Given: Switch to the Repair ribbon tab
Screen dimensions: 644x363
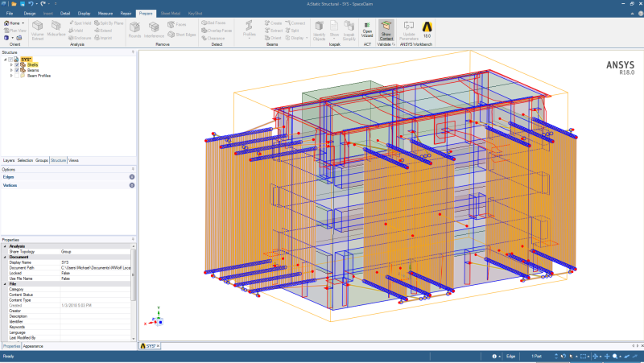Looking at the screenshot, I should point(126,14).
